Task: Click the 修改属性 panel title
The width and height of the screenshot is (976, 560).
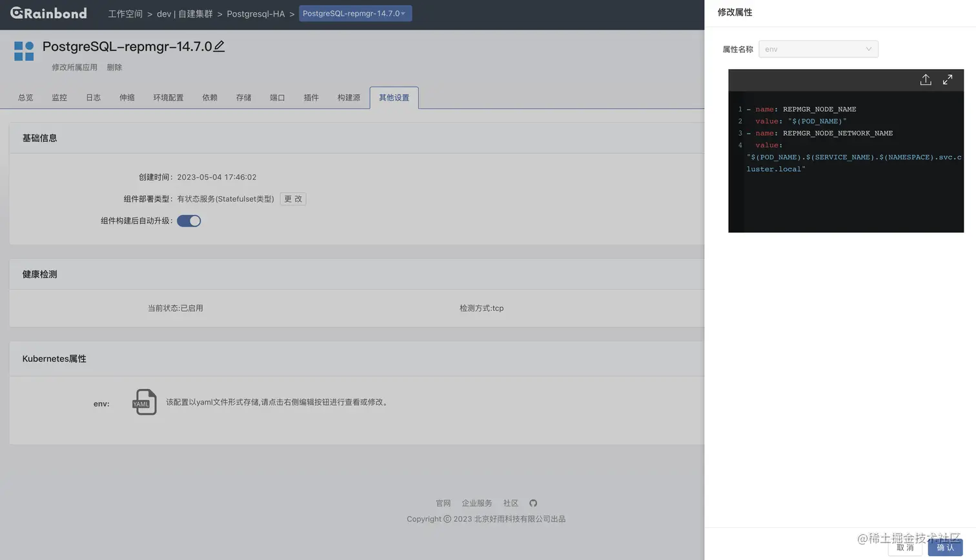Action: [735, 12]
